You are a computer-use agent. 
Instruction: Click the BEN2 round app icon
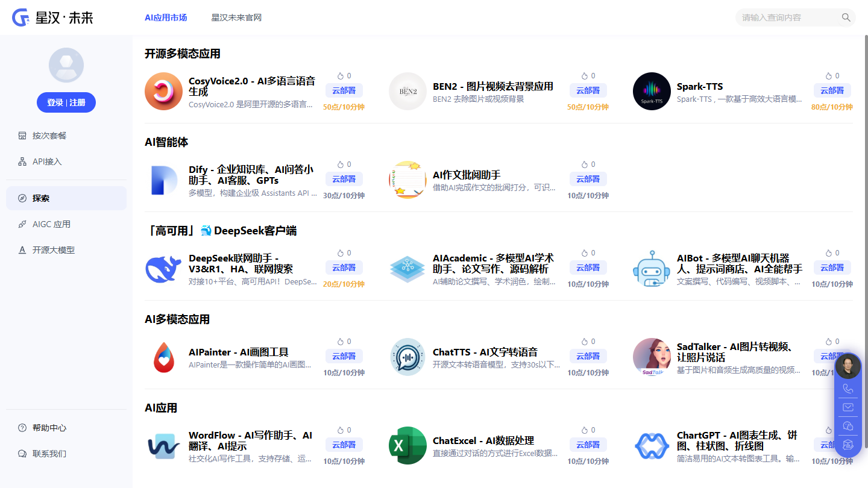pos(407,92)
